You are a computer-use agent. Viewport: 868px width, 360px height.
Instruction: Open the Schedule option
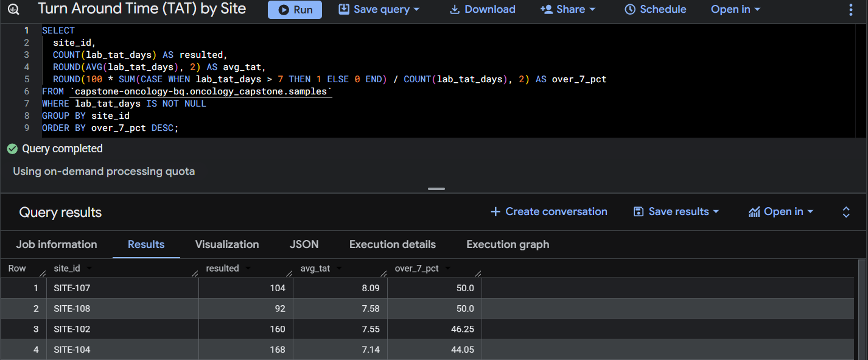tap(655, 10)
